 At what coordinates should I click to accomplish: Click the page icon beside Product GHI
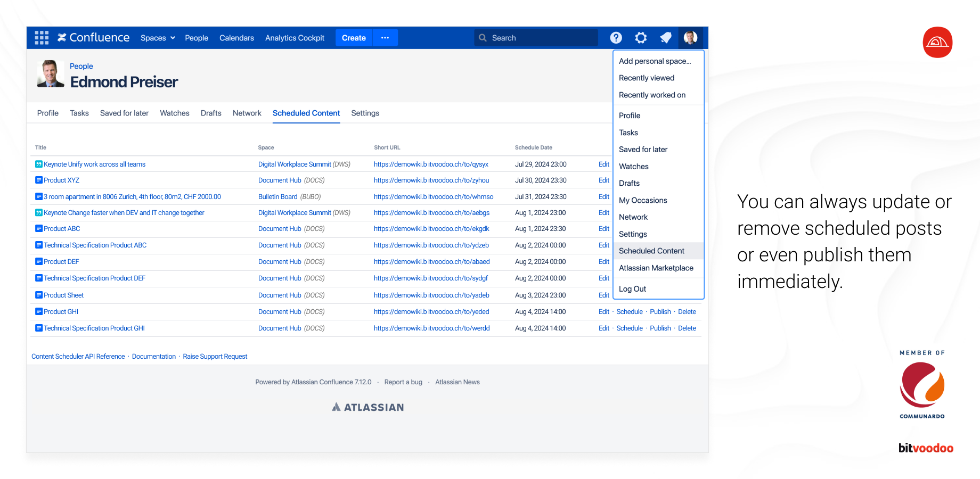pyautogui.click(x=39, y=312)
